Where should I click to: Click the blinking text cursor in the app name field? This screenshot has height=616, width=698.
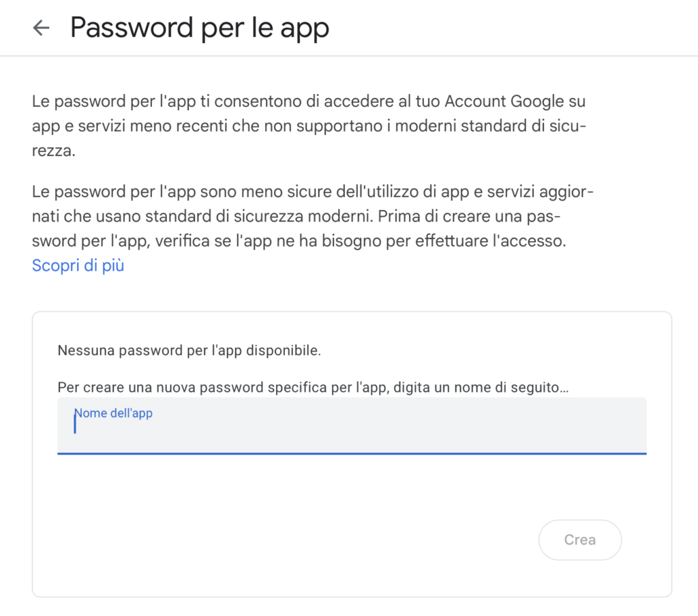(75, 425)
